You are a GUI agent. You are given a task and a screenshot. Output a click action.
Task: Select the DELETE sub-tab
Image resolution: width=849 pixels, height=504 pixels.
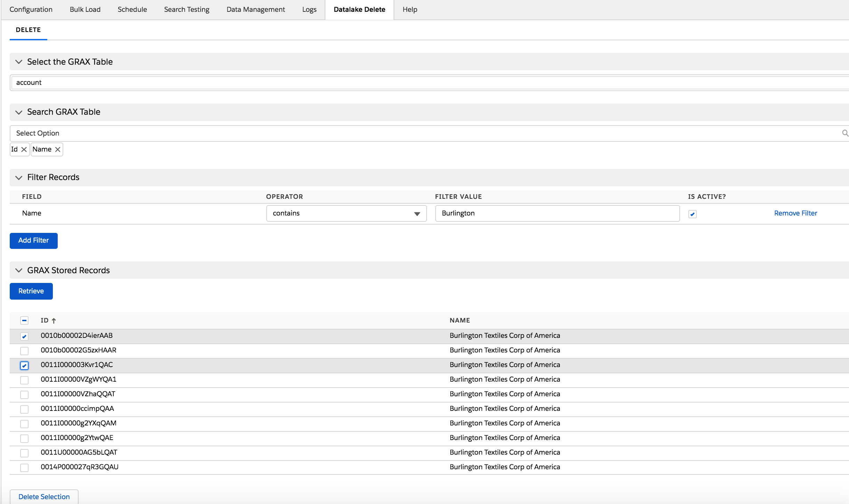tap(28, 30)
